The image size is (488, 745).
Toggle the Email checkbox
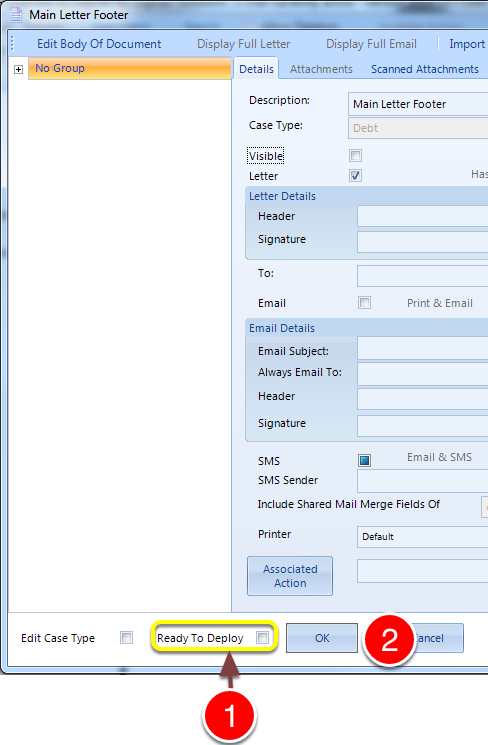pos(364,303)
